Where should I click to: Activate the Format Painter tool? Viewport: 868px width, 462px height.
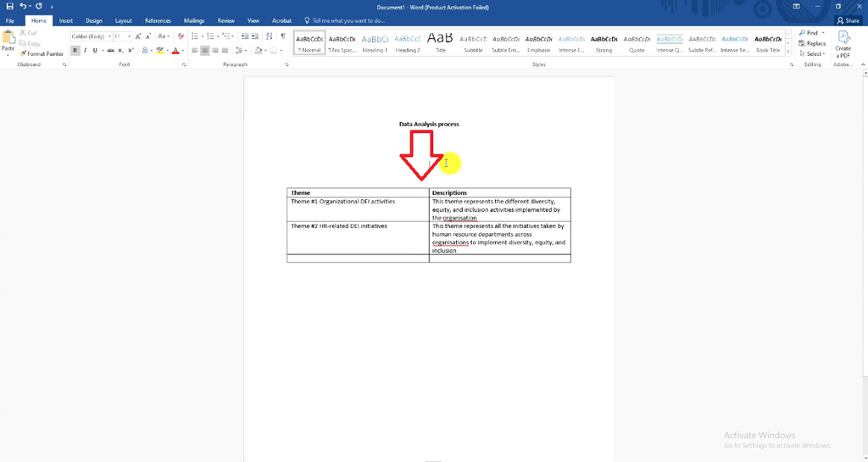[x=41, y=53]
